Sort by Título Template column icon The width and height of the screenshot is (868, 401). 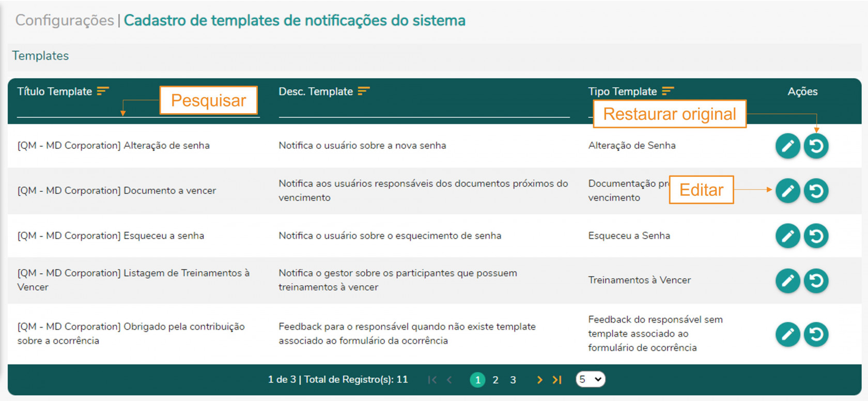103,91
